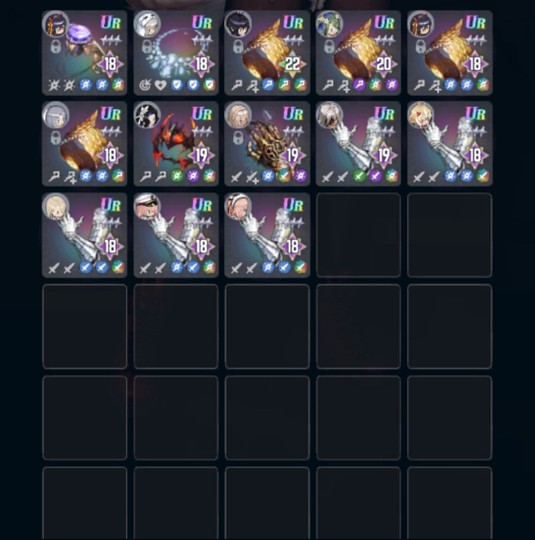Click the target stat icon on necklace item
This screenshot has width=535, height=540.
145,85
